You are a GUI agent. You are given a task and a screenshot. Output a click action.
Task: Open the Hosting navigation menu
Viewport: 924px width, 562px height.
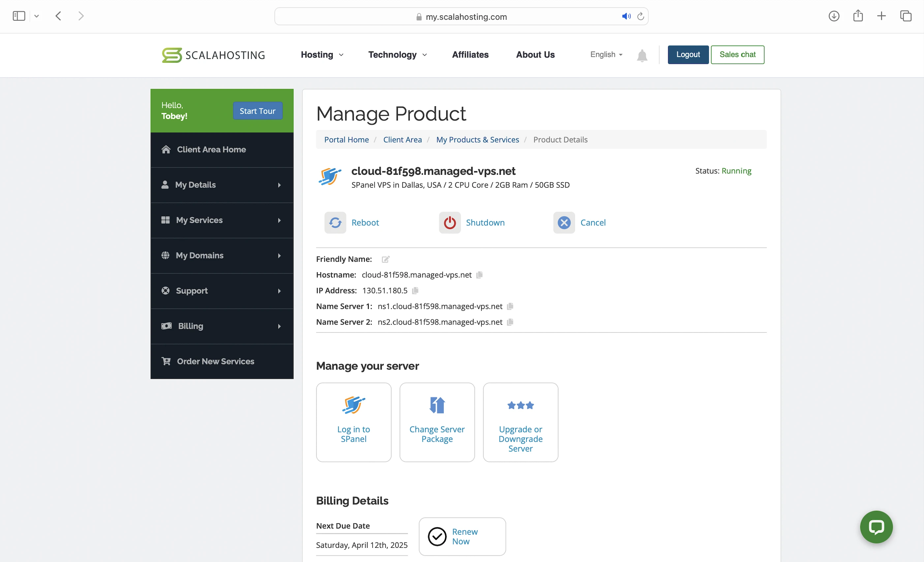(322, 55)
